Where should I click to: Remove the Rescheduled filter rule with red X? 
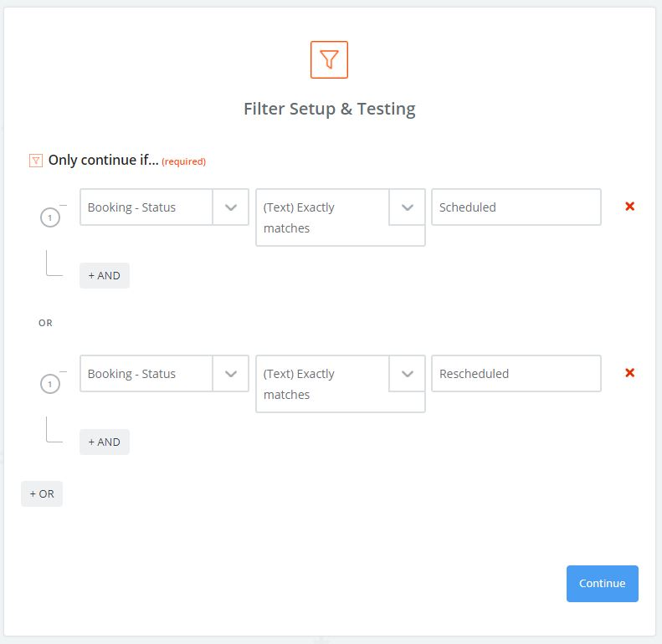(x=629, y=373)
